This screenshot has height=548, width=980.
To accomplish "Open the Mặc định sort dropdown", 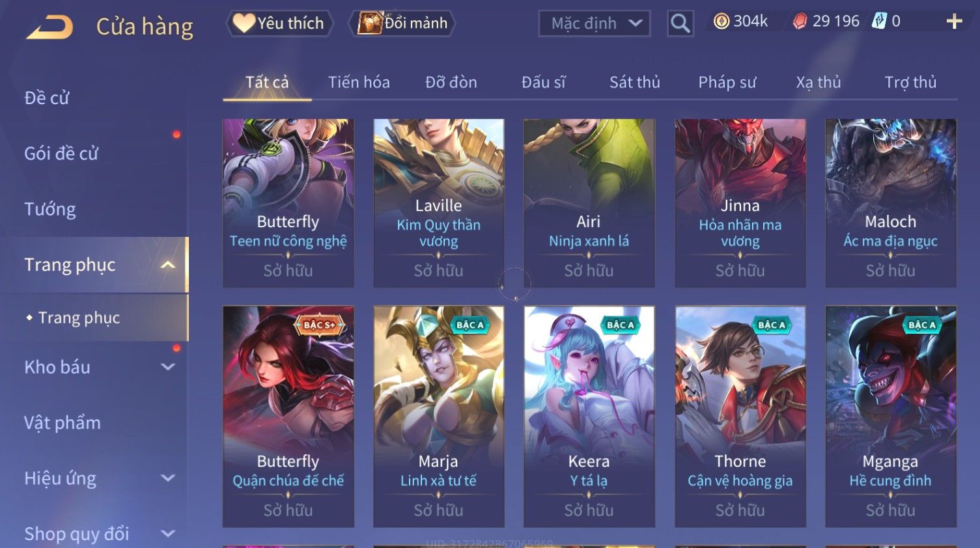I will 595,23.
